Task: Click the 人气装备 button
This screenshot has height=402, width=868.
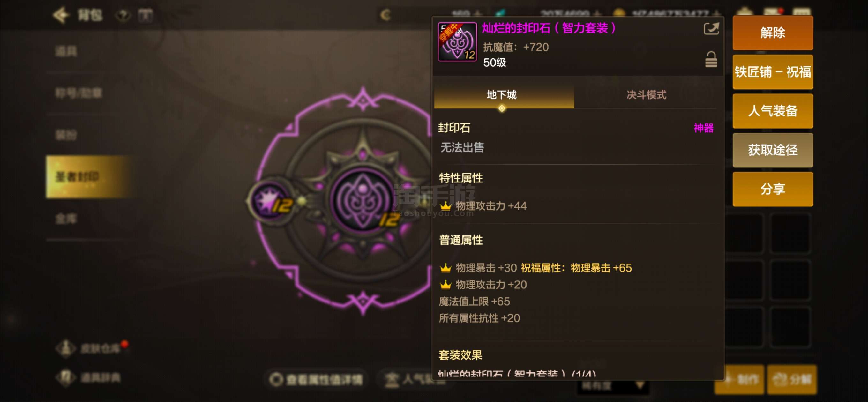Action: click(x=773, y=111)
